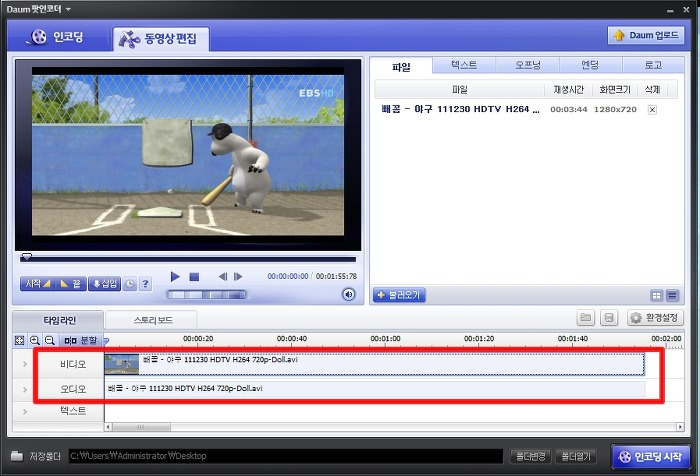Open the 동영상 편집 tab
Screen dimensions: 700x476
160,39
